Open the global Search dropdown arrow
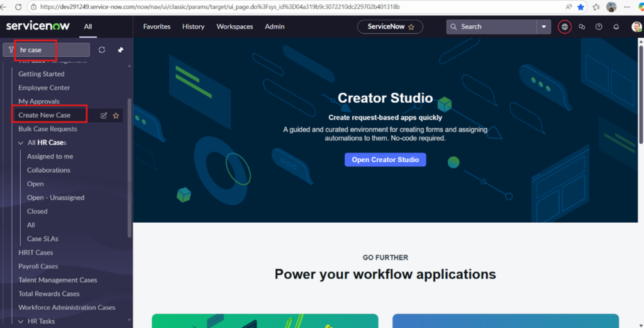This screenshot has height=328, width=644. click(x=543, y=27)
